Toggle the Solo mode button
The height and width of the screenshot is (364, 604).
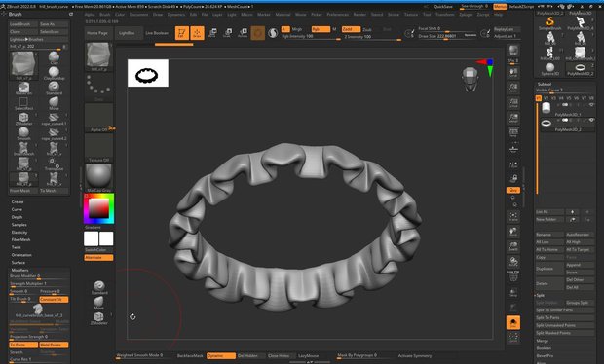tap(513, 322)
